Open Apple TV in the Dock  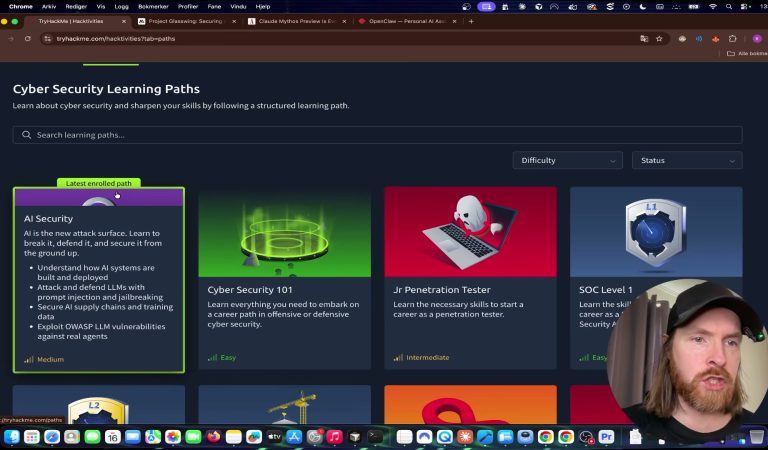[x=274, y=436]
